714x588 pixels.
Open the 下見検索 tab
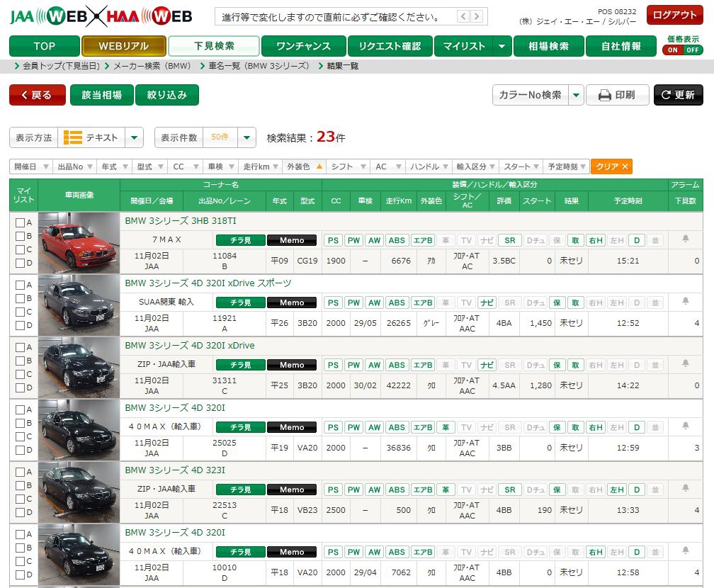coord(214,46)
